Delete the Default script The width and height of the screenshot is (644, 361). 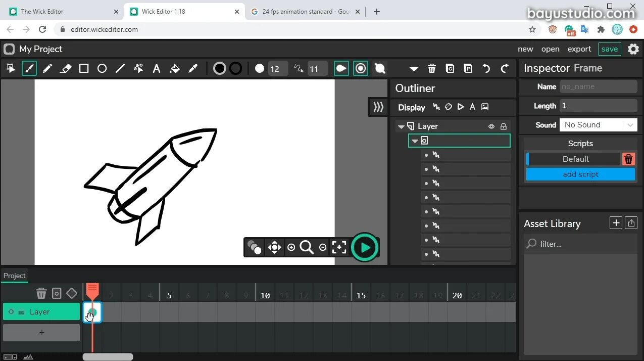pos(628,159)
